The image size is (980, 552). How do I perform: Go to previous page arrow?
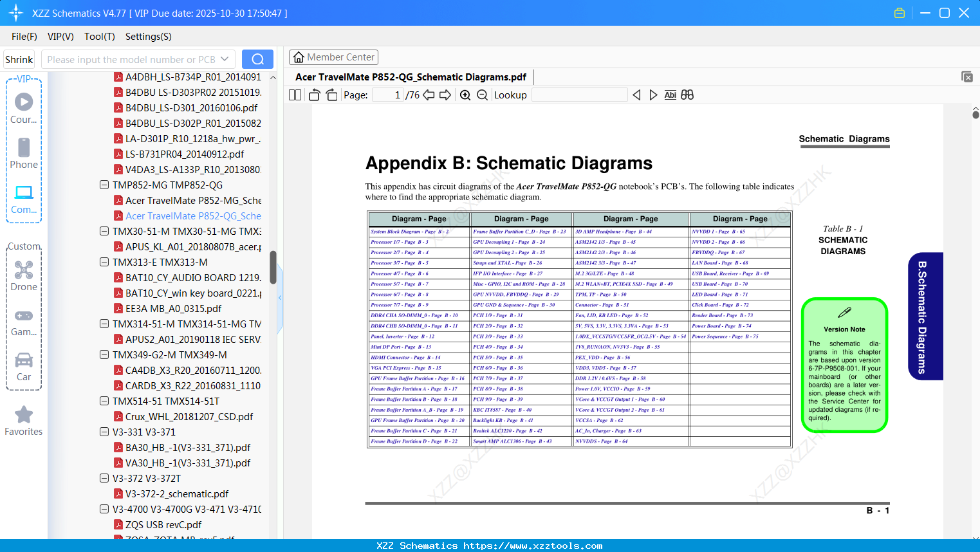(429, 95)
